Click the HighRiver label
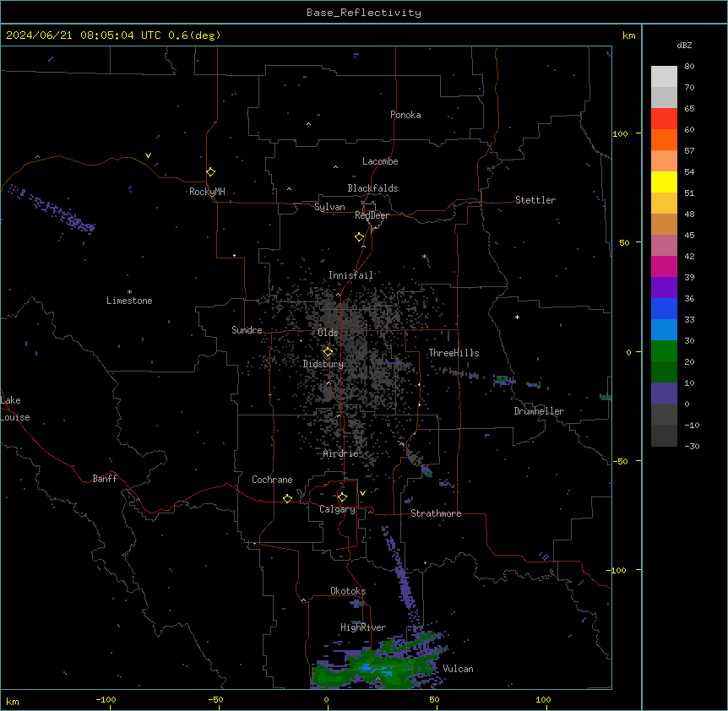Viewport: 728px width, 711px height. coord(363,627)
